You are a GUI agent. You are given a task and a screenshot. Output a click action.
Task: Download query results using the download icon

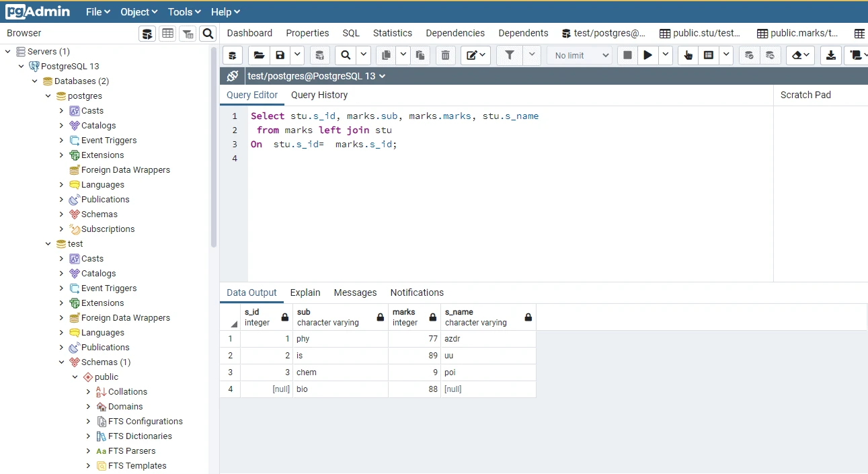(x=830, y=55)
